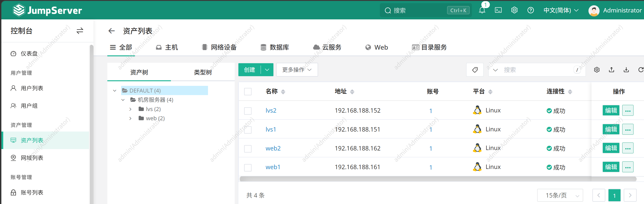Check the web1 row checkbox
Viewport: 644px width, 204px height.
pos(248,167)
